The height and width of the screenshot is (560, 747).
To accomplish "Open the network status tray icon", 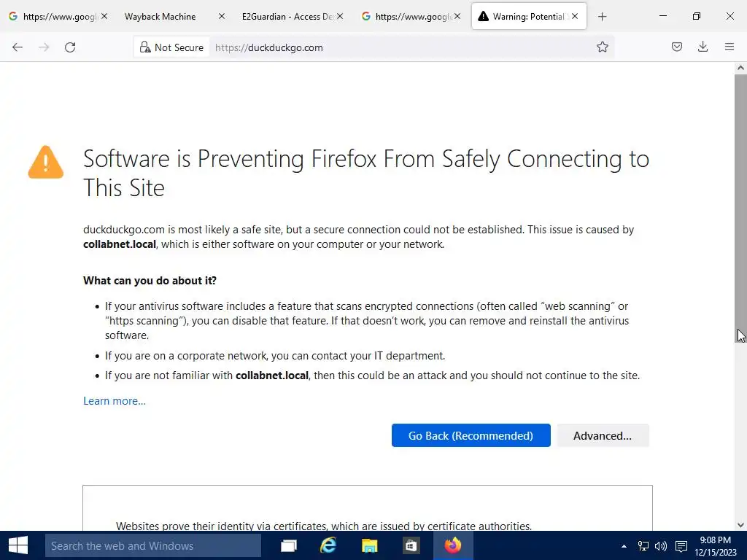I will tap(643, 546).
